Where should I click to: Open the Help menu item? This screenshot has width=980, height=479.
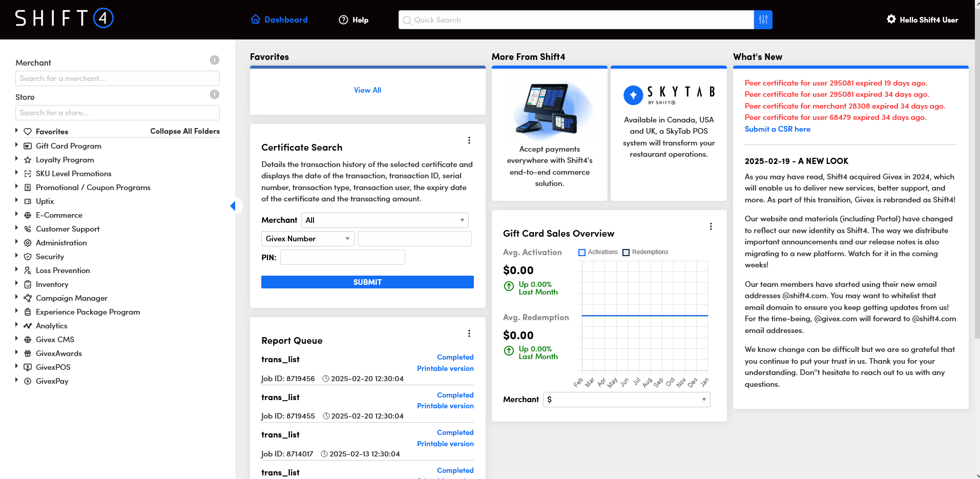353,19
